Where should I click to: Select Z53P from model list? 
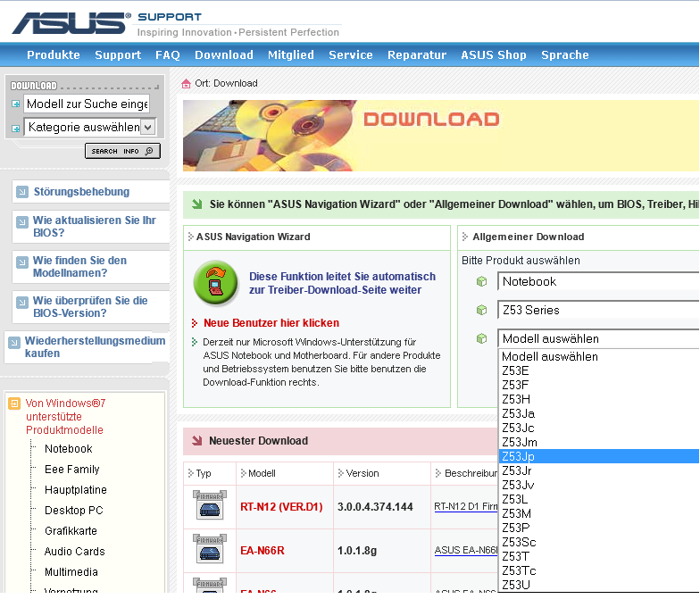tap(598, 528)
